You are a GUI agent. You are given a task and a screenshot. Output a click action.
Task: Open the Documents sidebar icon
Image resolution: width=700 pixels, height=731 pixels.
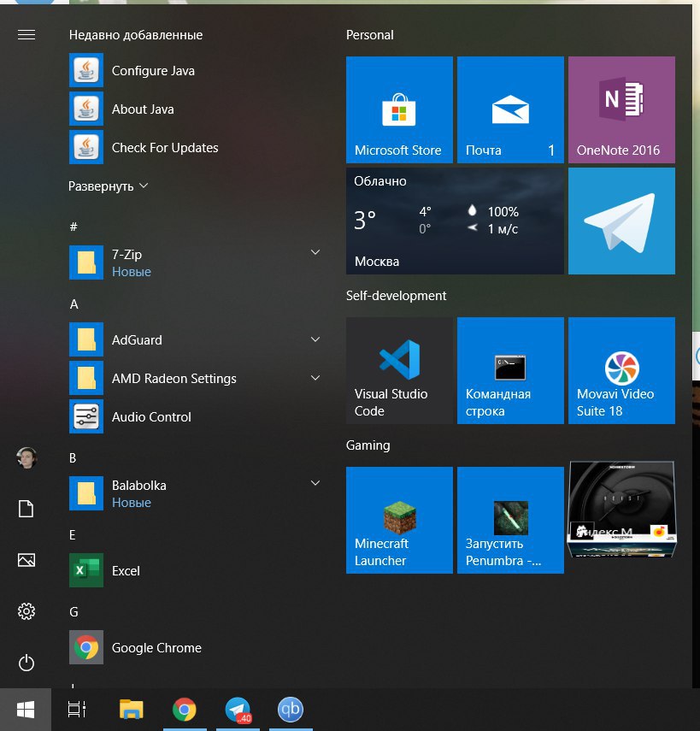tap(26, 509)
